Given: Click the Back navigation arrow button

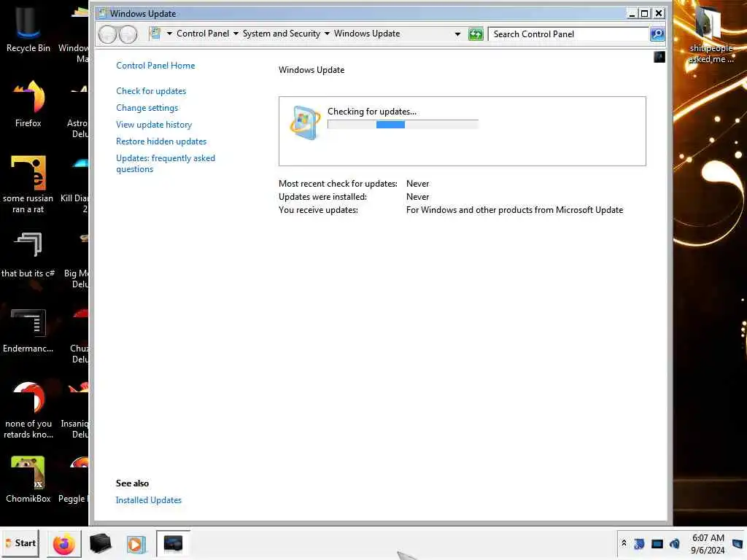Looking at the screenshot, I should (107, 34).
